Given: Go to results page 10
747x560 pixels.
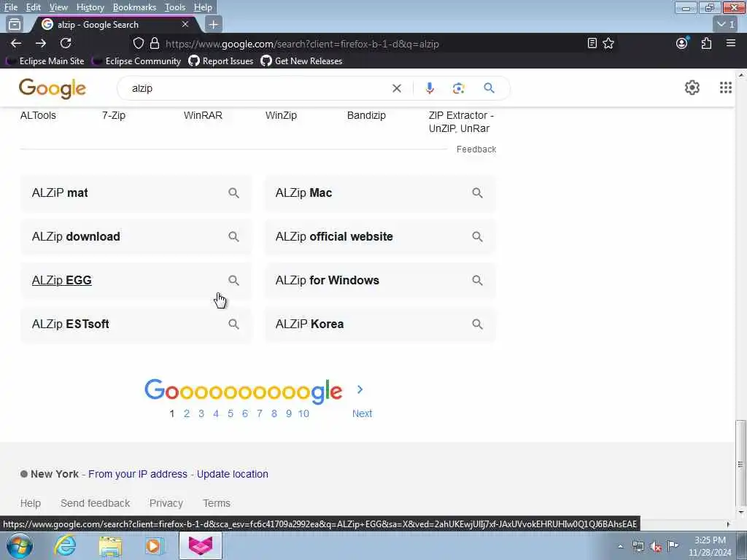Looking at the screenshot, I should 303,413.
